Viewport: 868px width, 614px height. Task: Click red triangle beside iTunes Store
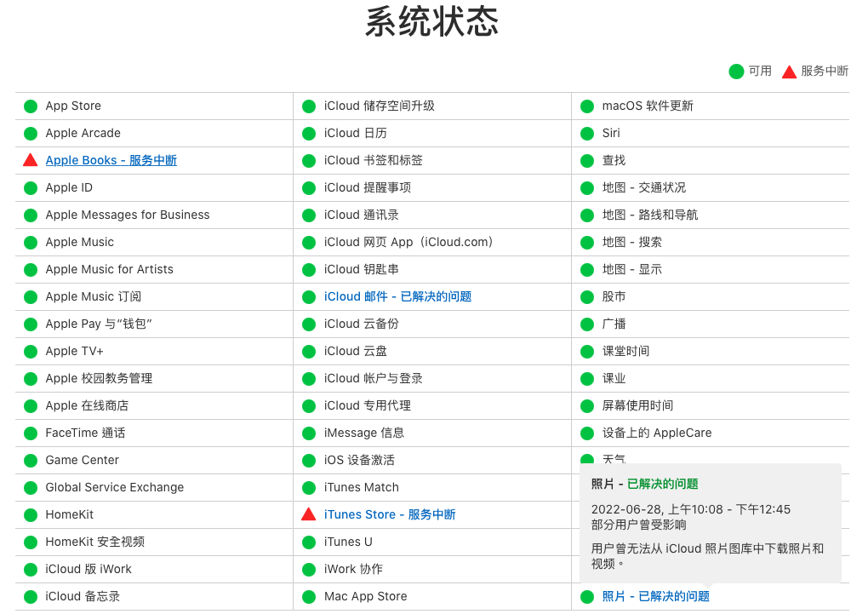tap(308, 514)
